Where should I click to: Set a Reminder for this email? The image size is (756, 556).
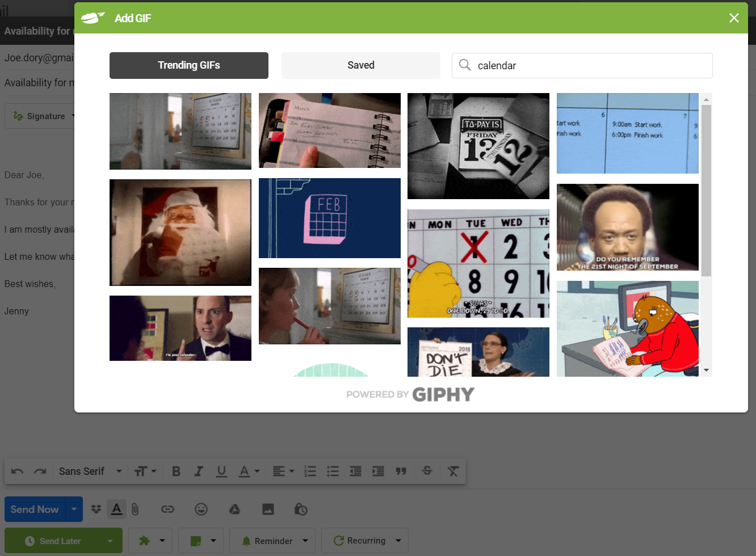tap(267, 541)
